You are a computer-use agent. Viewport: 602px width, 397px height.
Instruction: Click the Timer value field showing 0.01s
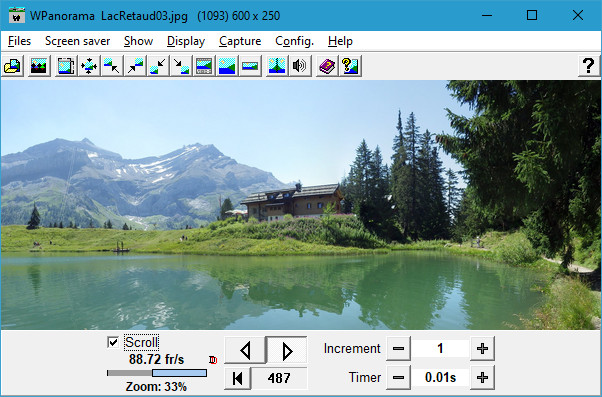pos(440,377)
